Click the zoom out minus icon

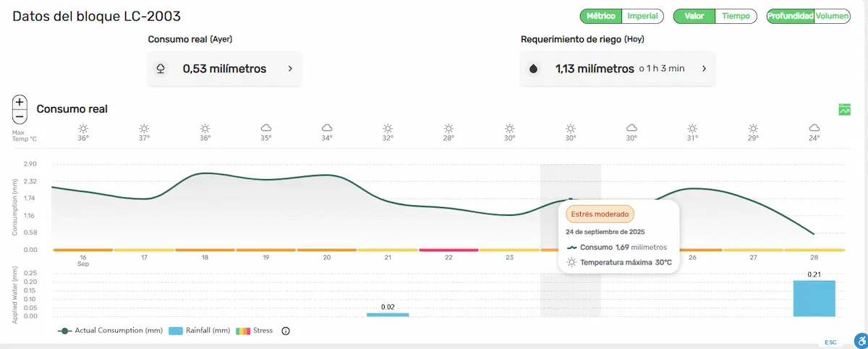pos(20,116)
